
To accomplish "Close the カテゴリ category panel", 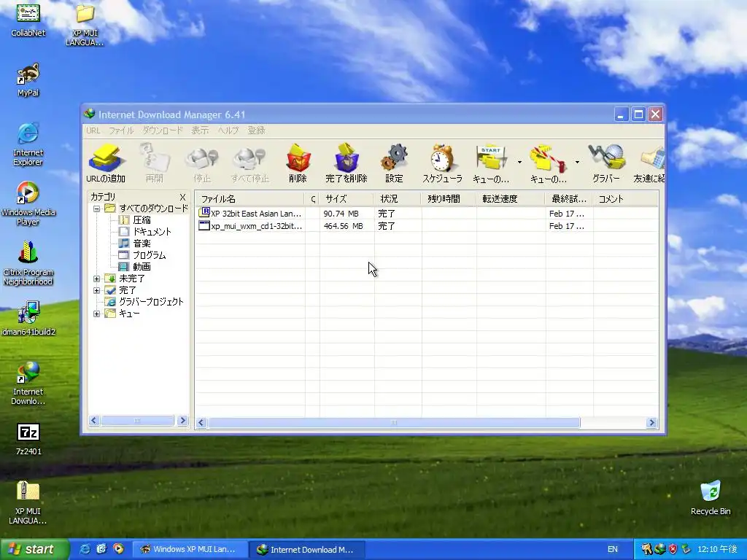I will coord(182,197).
